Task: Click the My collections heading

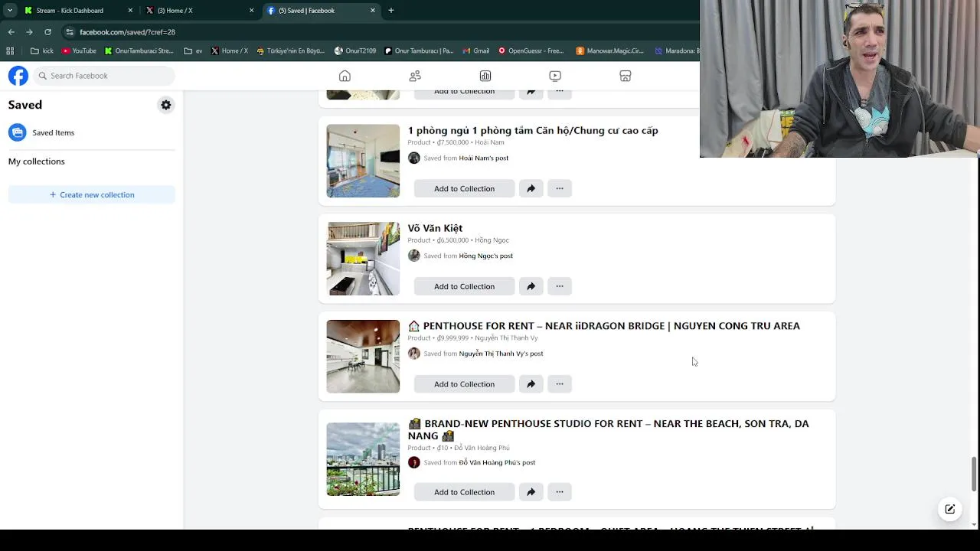Action: pyautogui.click(x=37, y=161)
